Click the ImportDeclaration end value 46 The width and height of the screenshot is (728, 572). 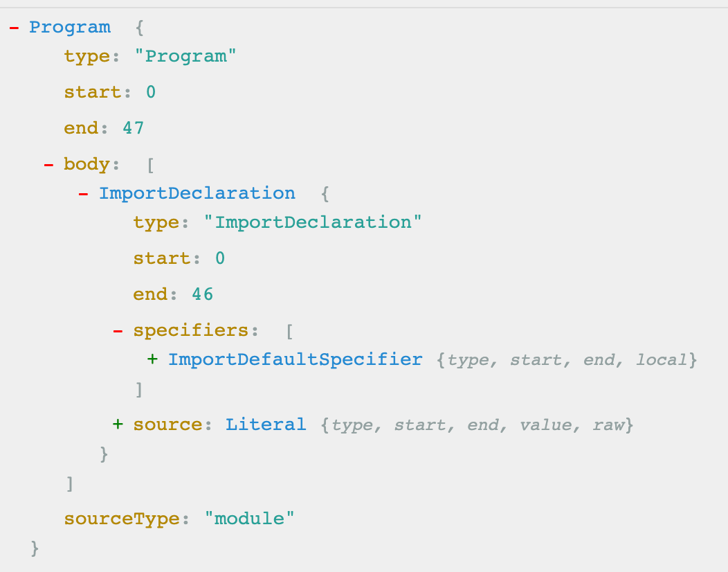tap(202, 294)
